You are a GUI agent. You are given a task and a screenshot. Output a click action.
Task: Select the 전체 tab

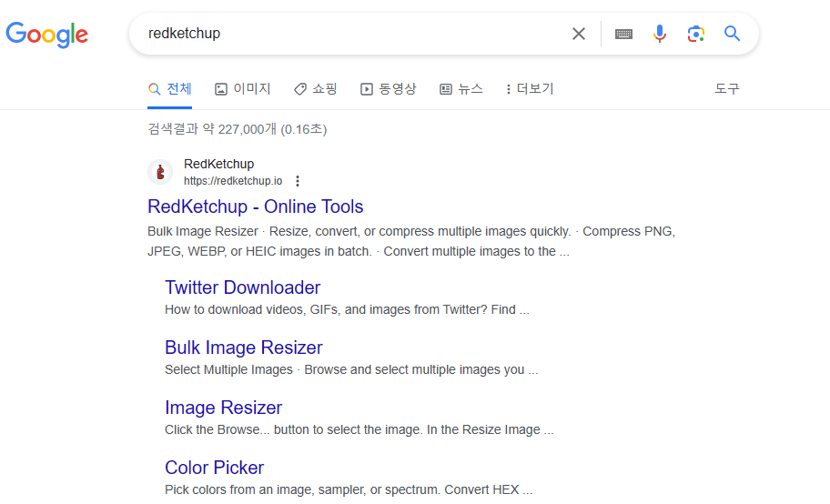pyautogui.click(x=170, y=89)
